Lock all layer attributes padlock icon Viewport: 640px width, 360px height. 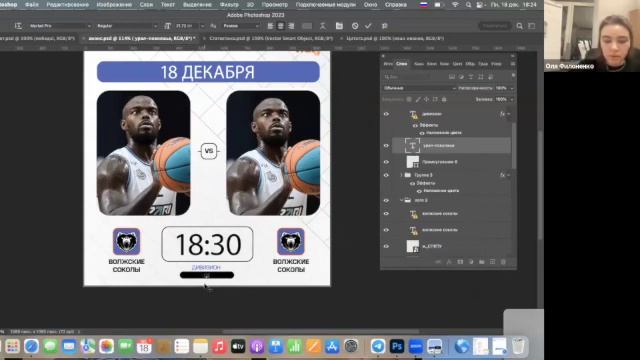(x=444, y=99)
